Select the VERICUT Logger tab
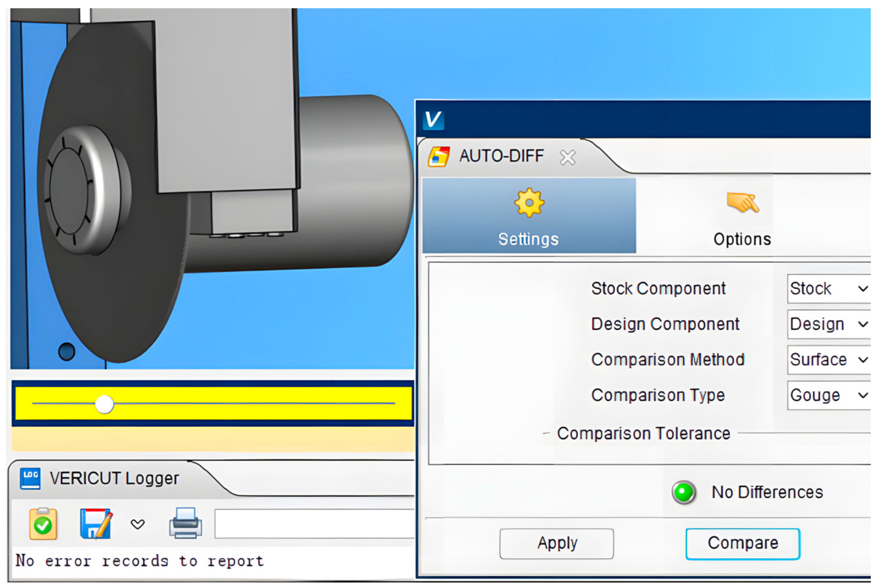Viewport: 879px width, 588px height. point(114,478)
